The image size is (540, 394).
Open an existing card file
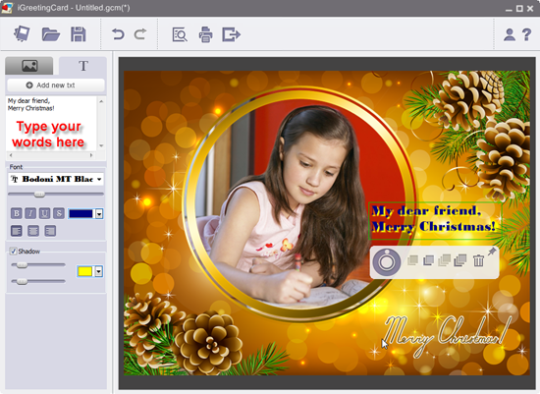point(51,34)
